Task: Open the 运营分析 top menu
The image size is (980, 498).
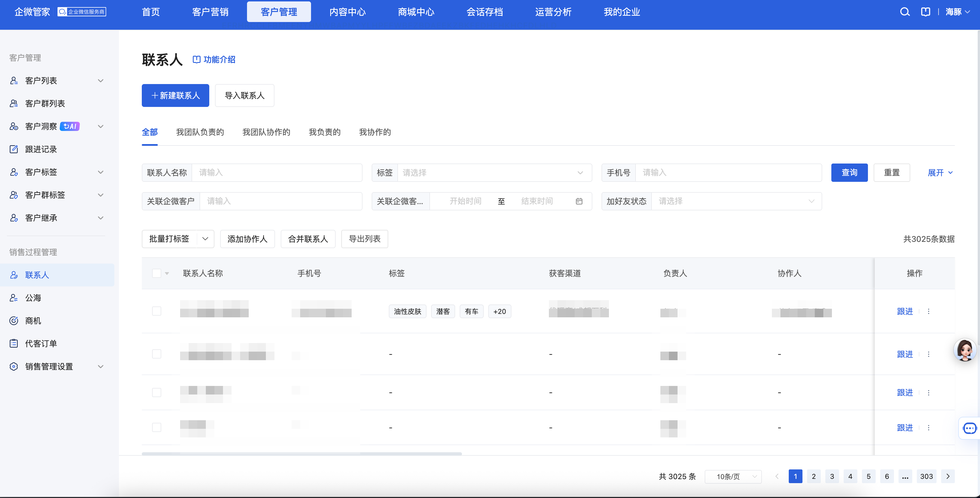Action: coord(553,12)
